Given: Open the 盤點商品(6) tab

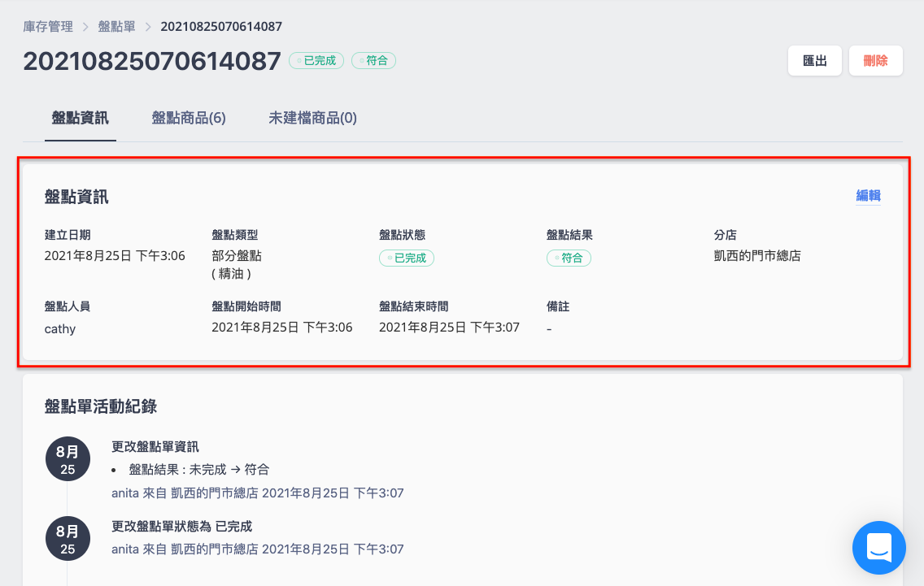Looking at the screenshot, I should (x=189, y=119).
